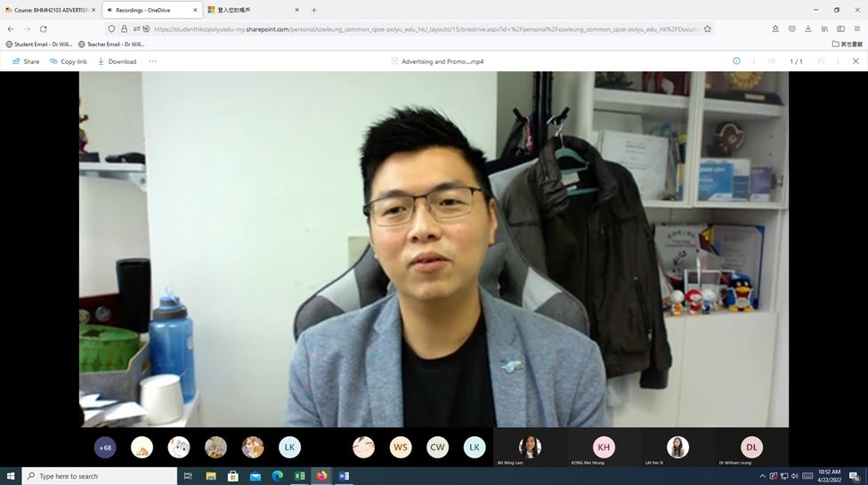Open the file info details pane
The height and width of the screenshot is (485, 868).
click(x=736, y=61)
